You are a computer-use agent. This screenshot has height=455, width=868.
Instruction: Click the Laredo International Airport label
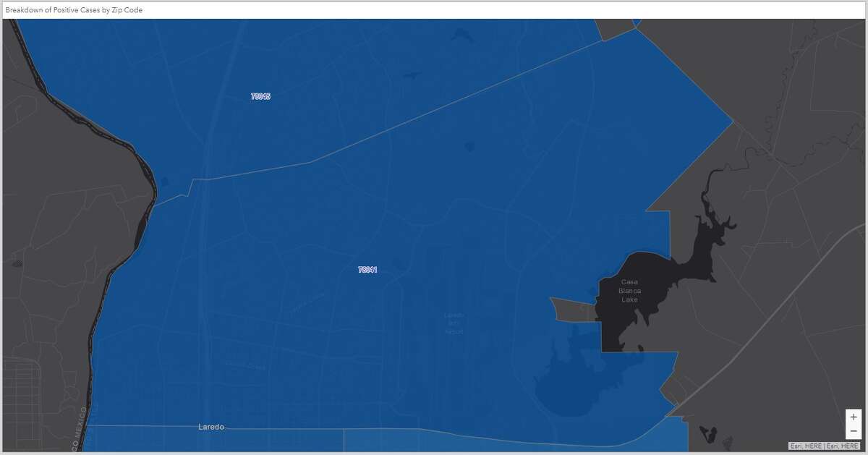454,323
